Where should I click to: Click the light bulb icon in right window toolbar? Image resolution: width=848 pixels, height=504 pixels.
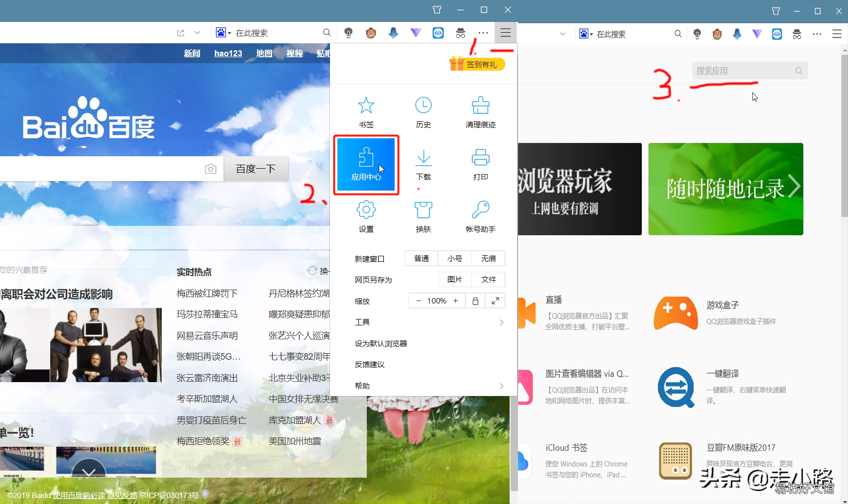pos(697,34)
